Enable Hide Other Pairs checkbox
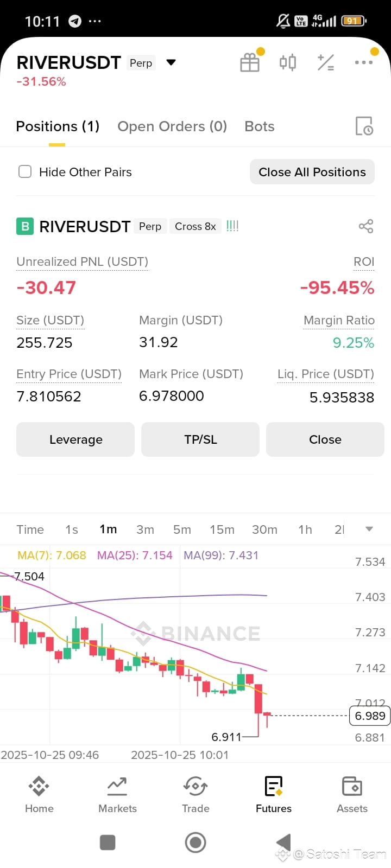The height and width of the screenshot is (868, 391). click(25, 172)
